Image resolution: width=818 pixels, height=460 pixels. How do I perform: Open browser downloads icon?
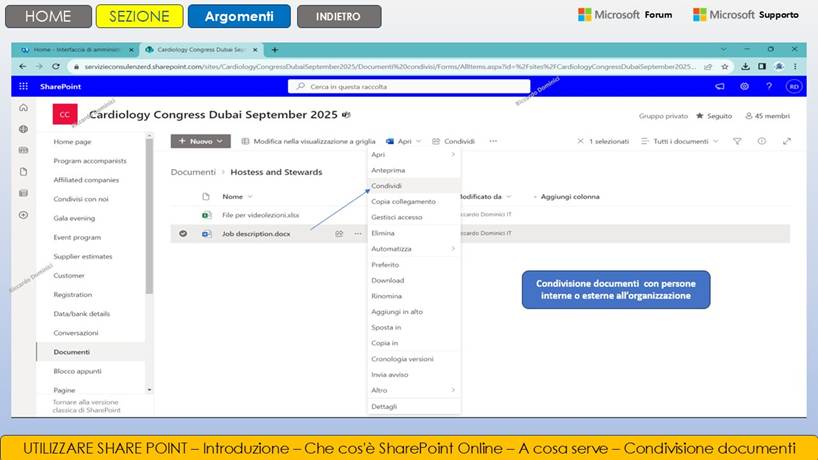point(745,67)
